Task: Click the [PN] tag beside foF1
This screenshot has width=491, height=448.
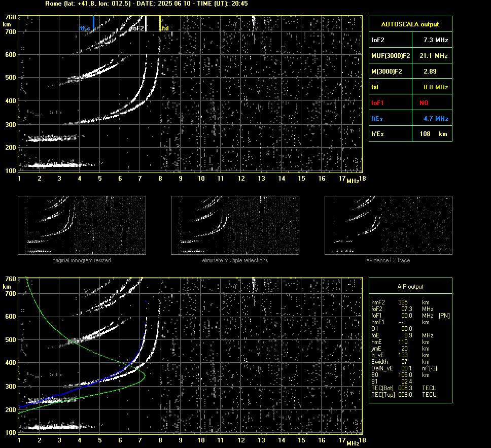Action: coord(444,316)
